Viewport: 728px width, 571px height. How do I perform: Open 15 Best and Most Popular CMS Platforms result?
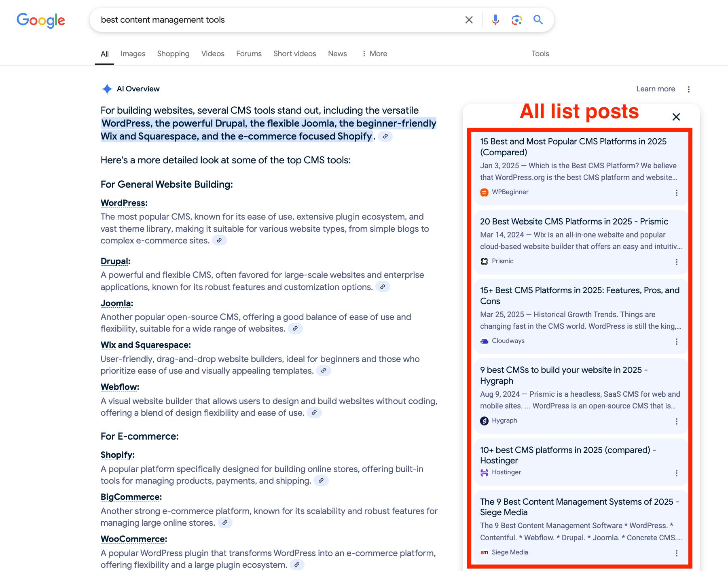tap(573, 147)
